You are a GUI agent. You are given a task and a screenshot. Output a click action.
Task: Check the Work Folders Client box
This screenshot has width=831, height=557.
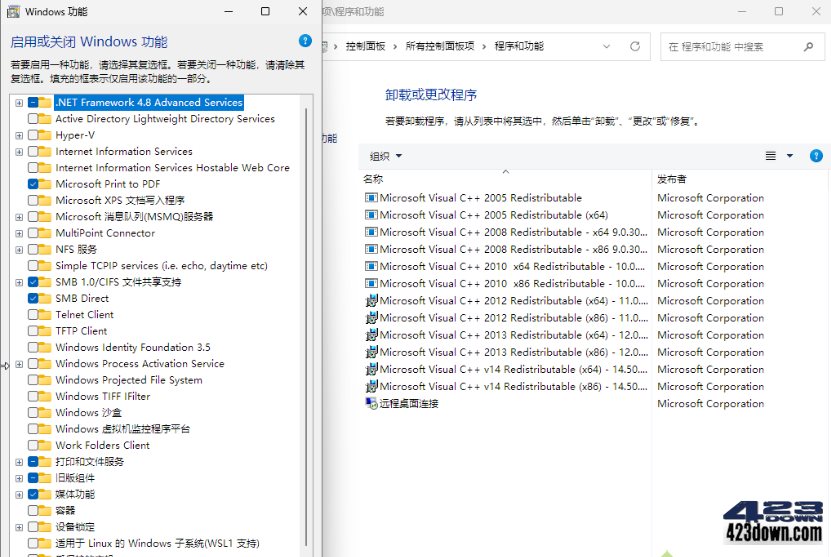coord(33,445)
